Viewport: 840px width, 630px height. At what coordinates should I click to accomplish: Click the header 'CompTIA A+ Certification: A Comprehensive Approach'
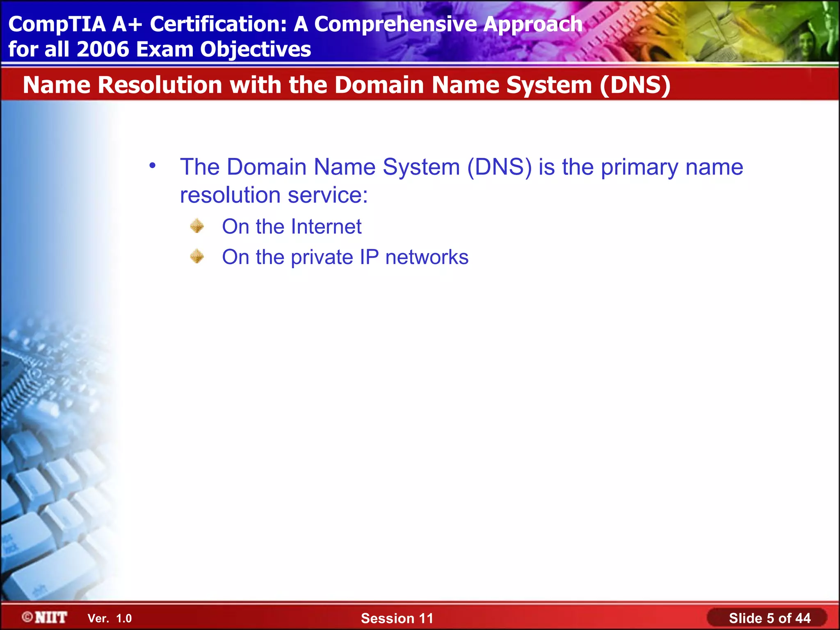tap(295, 24)
